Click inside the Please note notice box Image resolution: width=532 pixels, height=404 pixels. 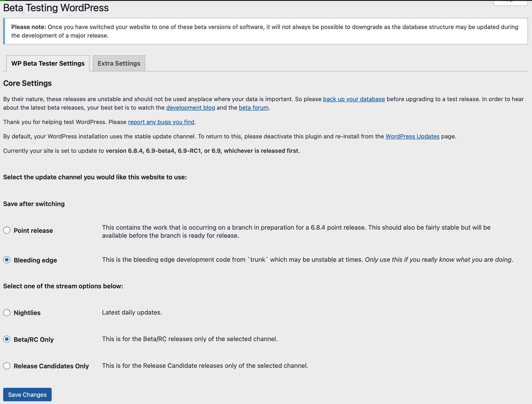tap(265, 31)
